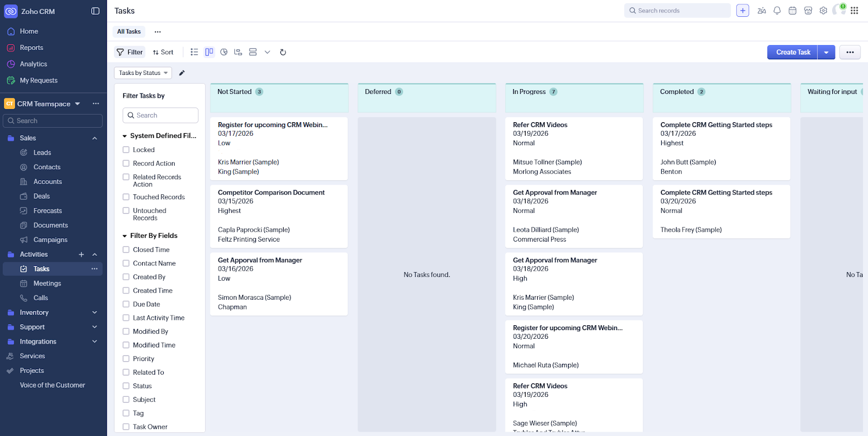The width and height of the screenshot is (868, 436).
Task: Collapse Filter By Fields group
Action: [125, 236]
